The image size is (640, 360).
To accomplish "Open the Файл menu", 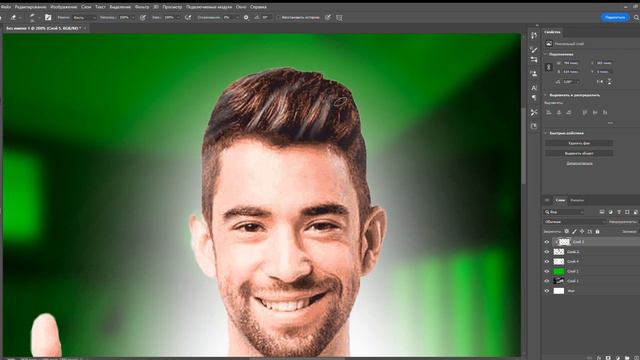I will point(6,7).
